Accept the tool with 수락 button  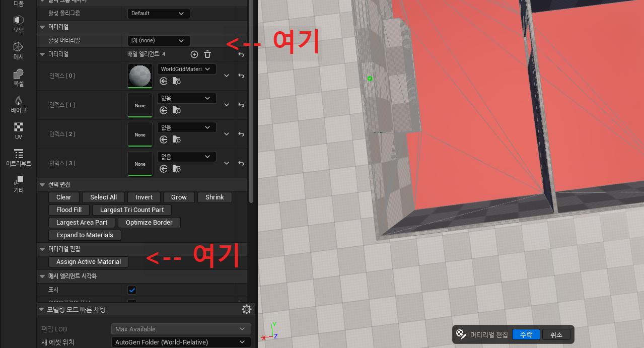tap(526, 334)
